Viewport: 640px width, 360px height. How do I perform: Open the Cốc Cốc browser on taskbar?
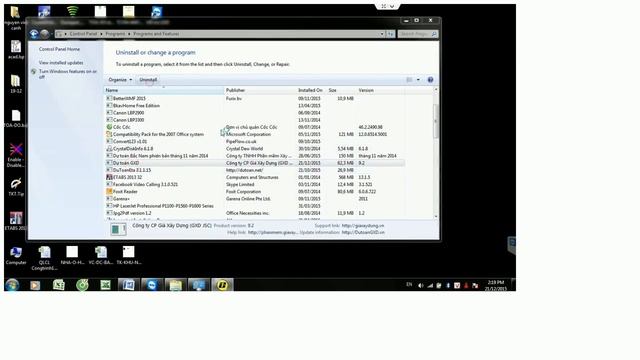82,285
